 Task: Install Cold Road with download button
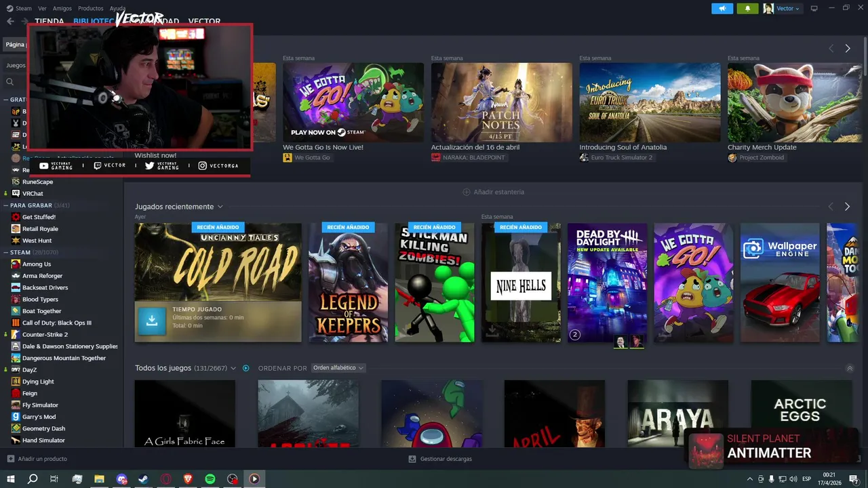pos(152,321)
